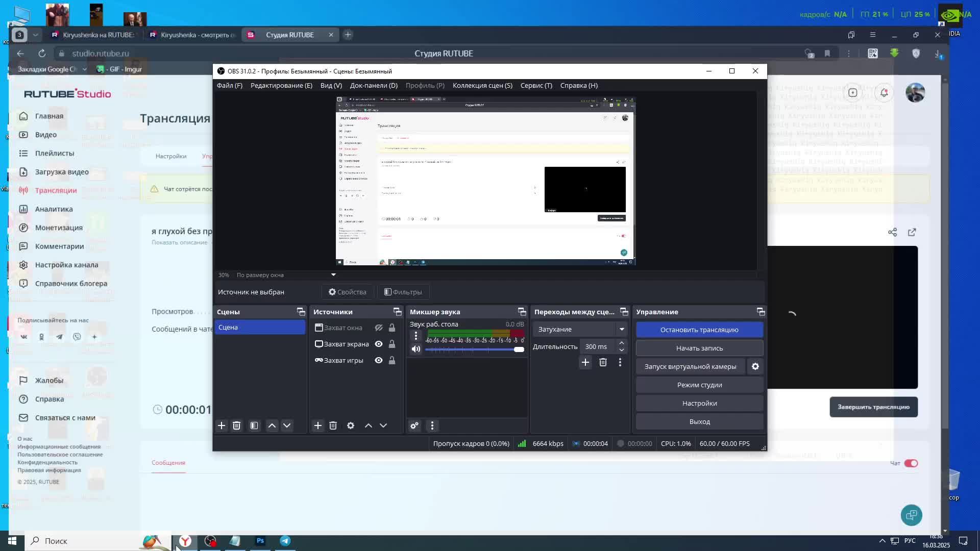This screenshot has width=980, height=551.
Task: Lock the Захват игры source
Action: (x=392, y=360)
